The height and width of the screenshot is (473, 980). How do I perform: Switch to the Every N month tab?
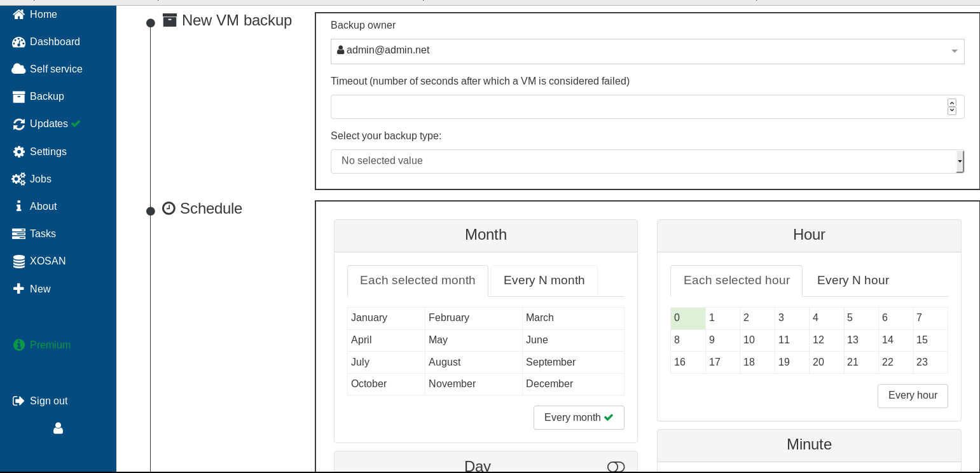tap(544, 281)
